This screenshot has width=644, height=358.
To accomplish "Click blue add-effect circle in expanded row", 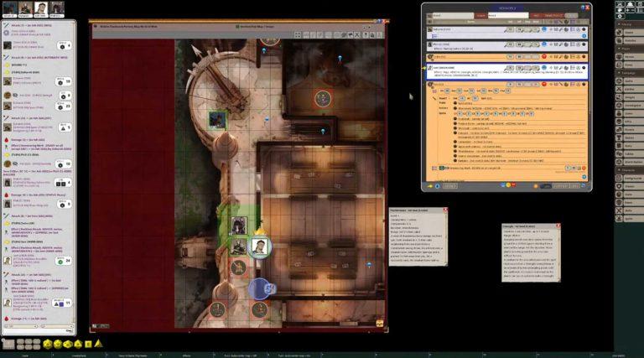I will [x=584, y=177].
